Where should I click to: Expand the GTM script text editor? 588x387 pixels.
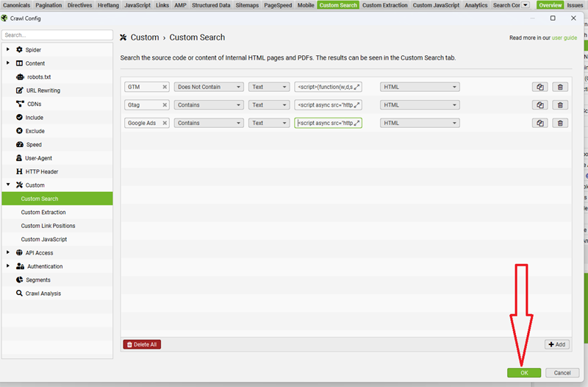(x=356, y=87)
